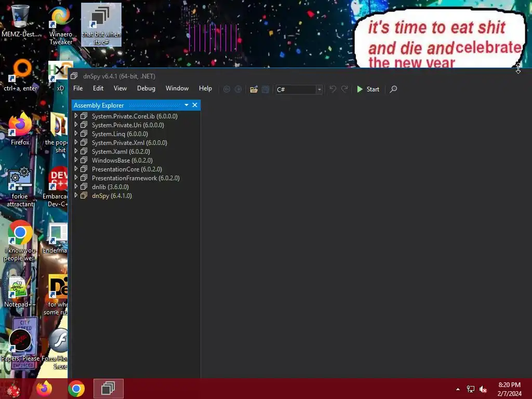This screenshot has height=399, width=532.
Task: Select the Winaero Tweaker desktop icon
Action: (x=60, y=25)
